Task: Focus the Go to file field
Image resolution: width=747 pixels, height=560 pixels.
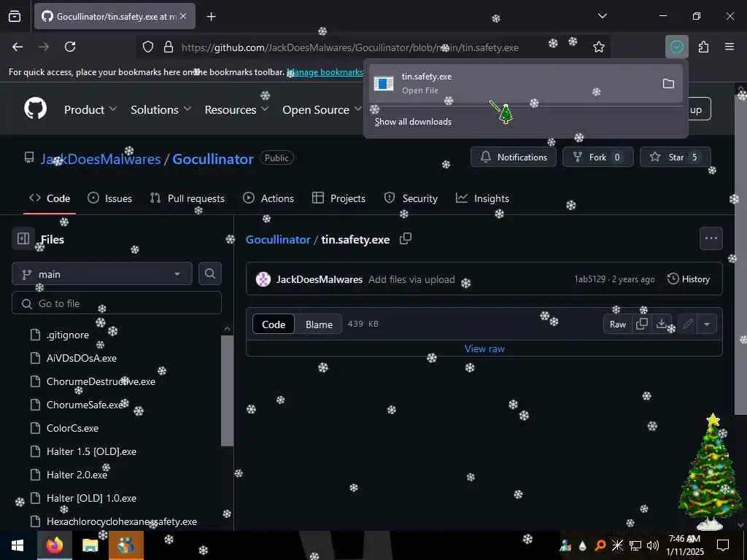Action: (117, 303)
